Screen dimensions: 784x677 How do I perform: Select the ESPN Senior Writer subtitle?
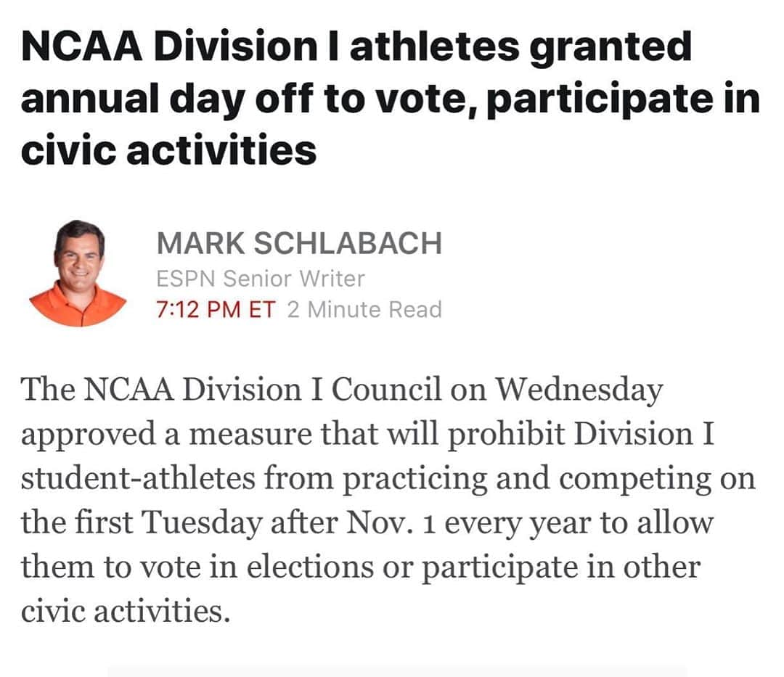tap(261, 279)
